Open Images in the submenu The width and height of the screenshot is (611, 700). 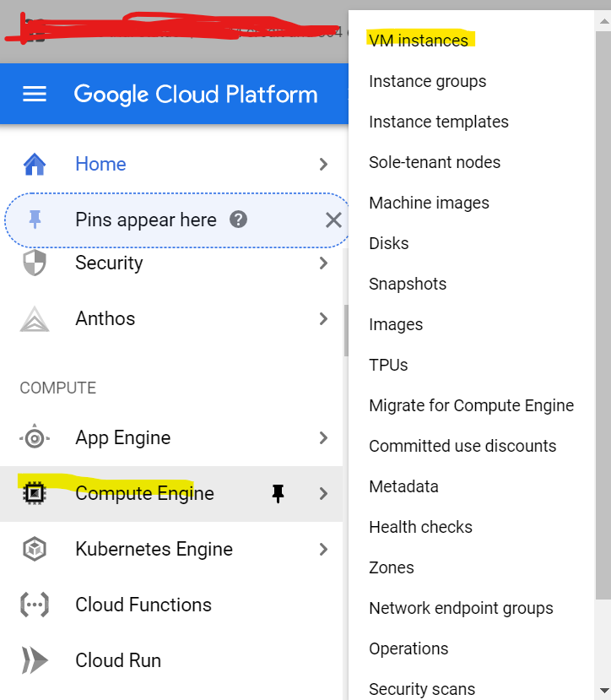[x=396, y=325]
